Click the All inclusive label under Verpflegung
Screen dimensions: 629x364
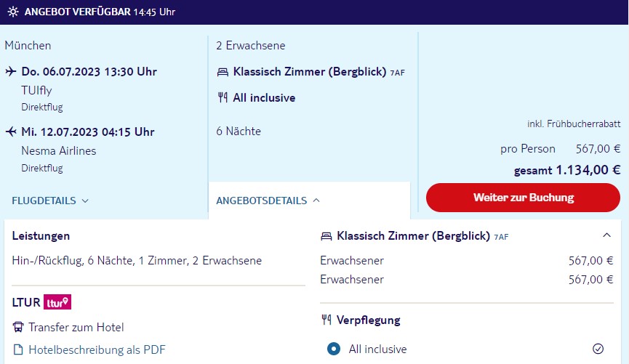pyautogui.click(x=377, y=349)
